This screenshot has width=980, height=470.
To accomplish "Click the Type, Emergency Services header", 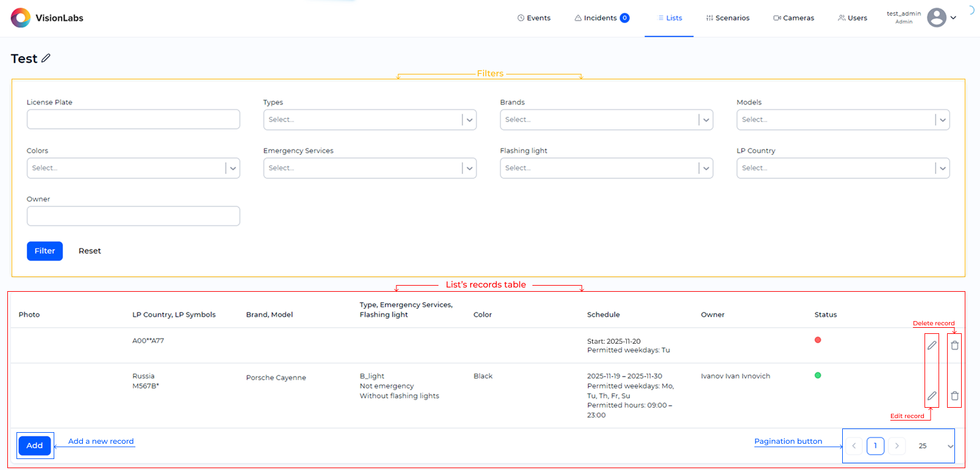I will (406, 310).
